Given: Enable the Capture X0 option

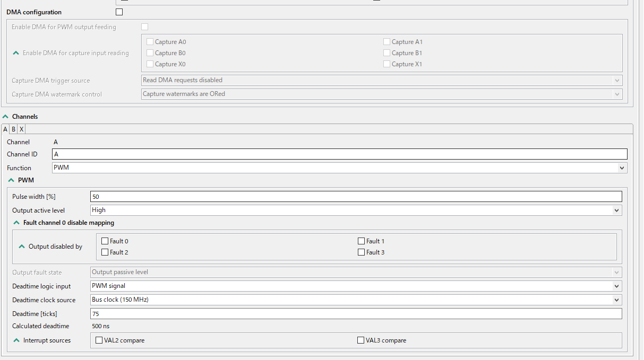Looking at the screenshot, I should pyautogui.click(x=150, y=64).
